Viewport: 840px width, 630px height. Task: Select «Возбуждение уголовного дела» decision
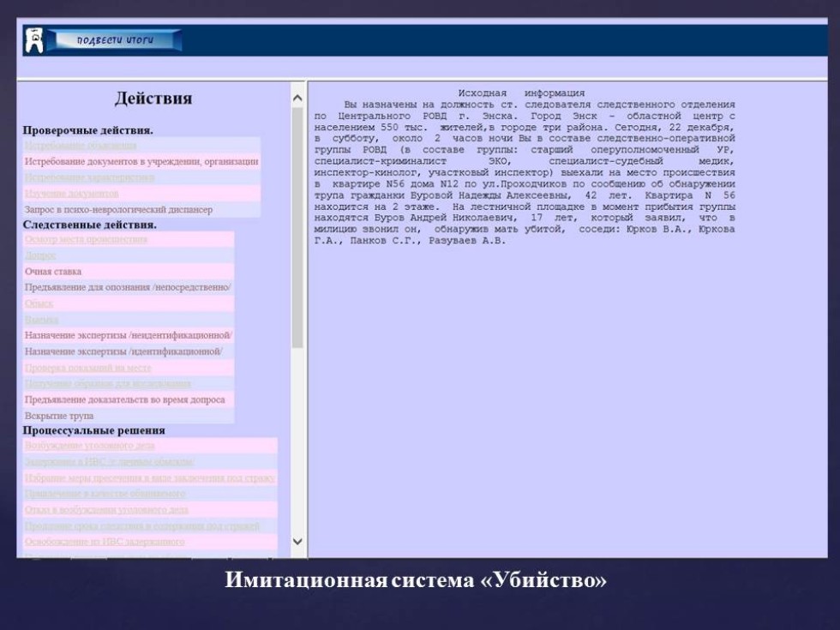point(90,447)
